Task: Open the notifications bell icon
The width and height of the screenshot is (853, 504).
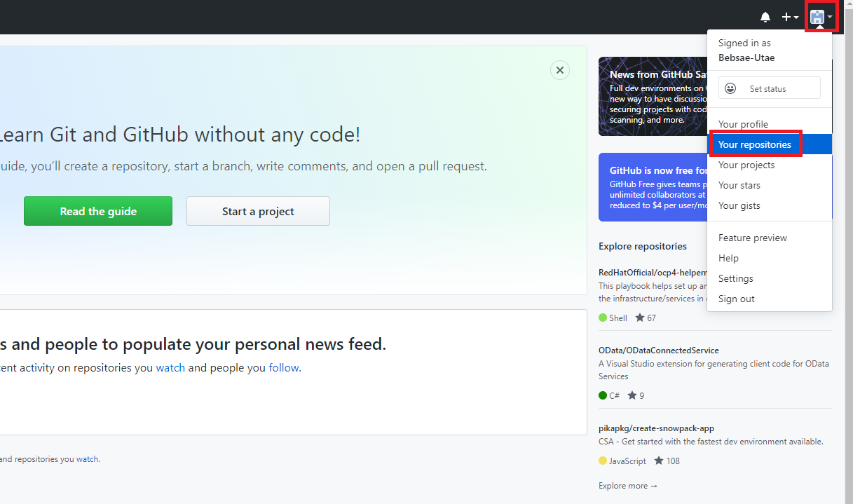Action: coord(765,17)
